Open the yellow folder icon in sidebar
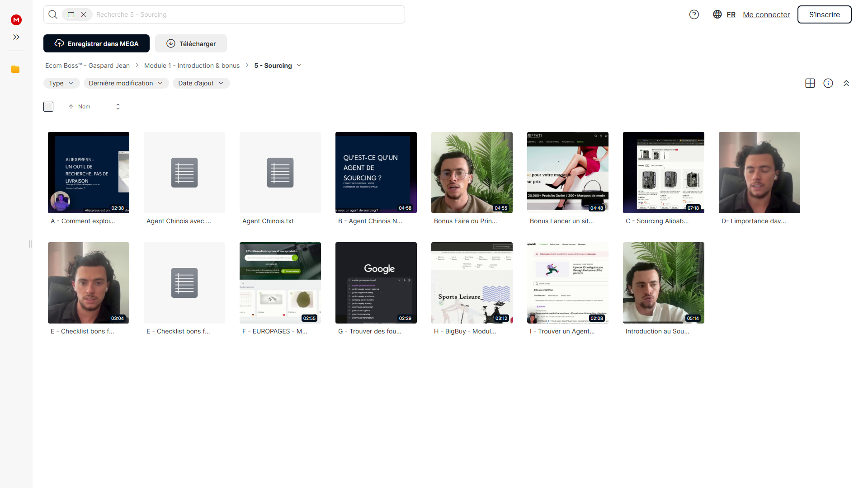The width and height of the screenshot is (868, 488). click(15, 69)
